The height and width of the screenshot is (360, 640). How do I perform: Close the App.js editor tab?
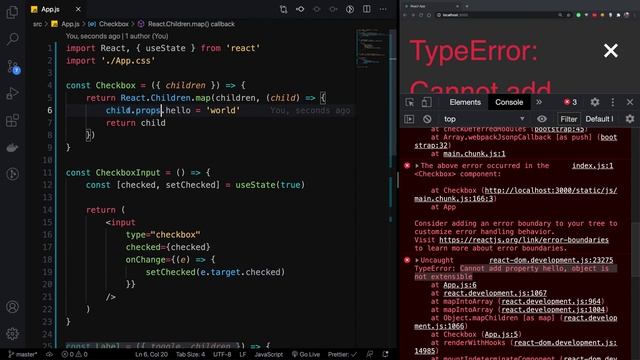pyautogui.click(x=78, y=9)
